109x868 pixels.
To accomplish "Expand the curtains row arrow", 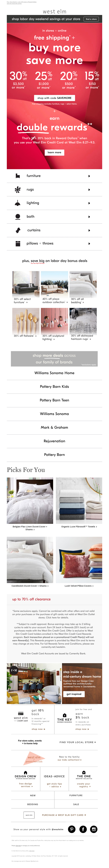I will pyautogui.click(x=89, y=230).
